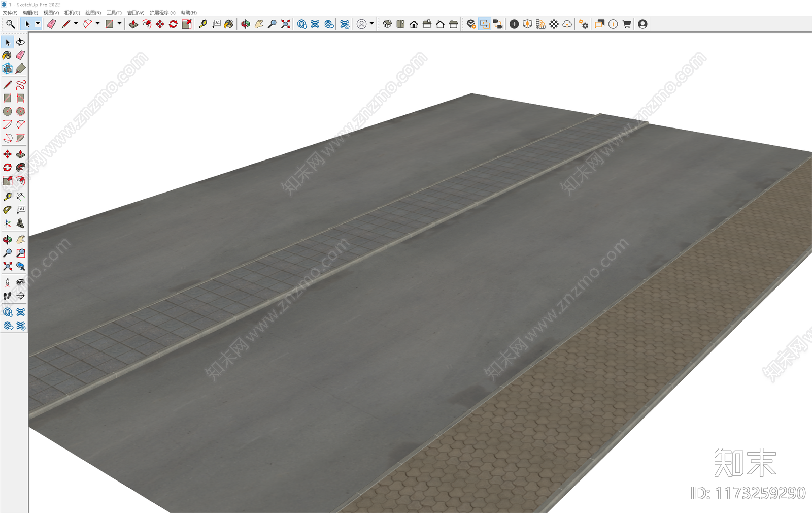
Task: Select the Axes tool in left toolbar
Action: [x=7, y=223]
